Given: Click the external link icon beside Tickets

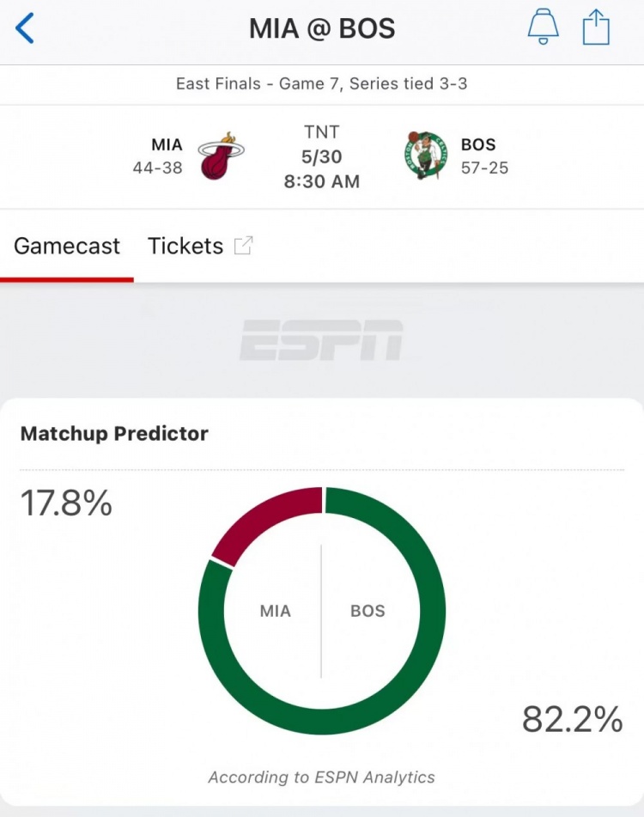Looking at the screenshot, I should click(x=243, y=246).
